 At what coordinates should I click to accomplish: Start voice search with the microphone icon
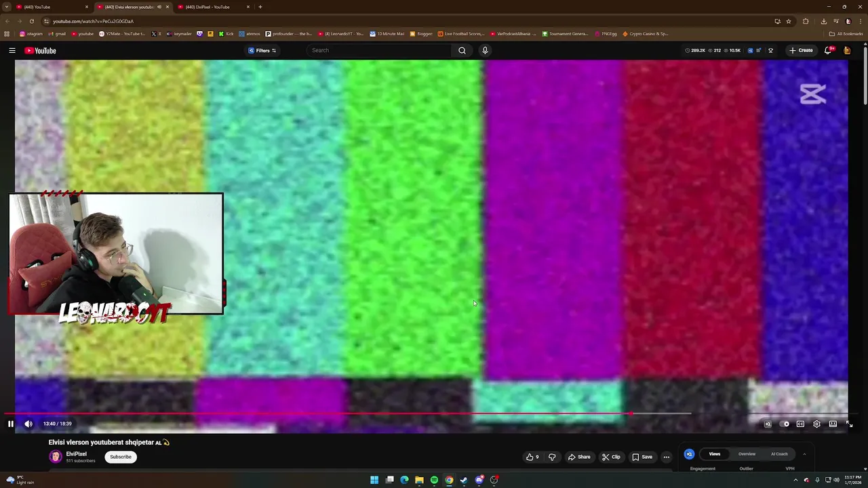pyautogui.click(x=485, y=50)
